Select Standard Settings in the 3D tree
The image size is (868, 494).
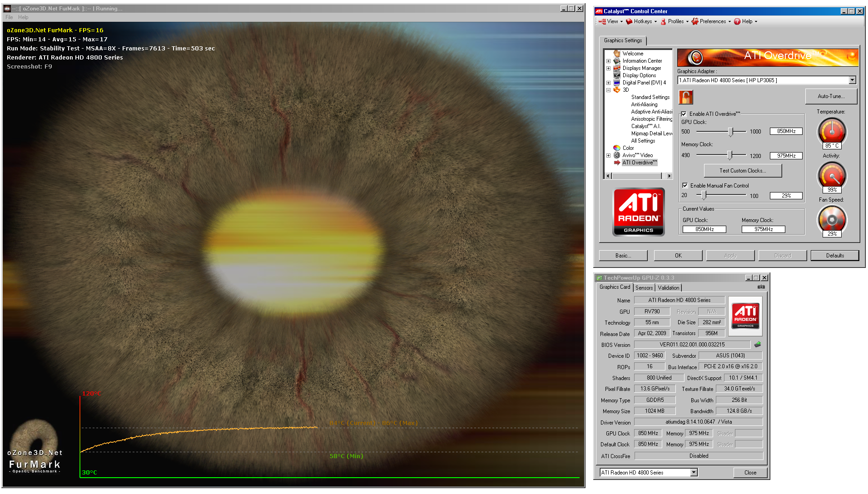[x=650, y=97]
